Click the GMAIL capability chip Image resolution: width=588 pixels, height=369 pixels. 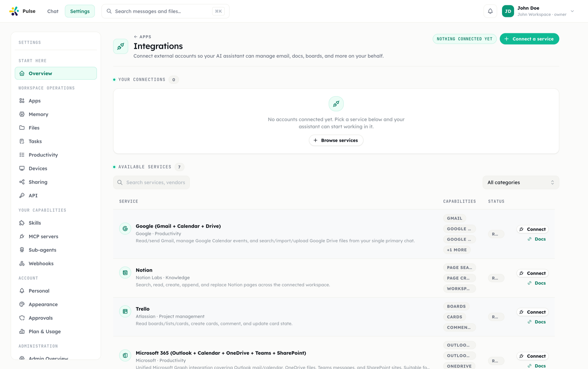[x=454, y=218]
